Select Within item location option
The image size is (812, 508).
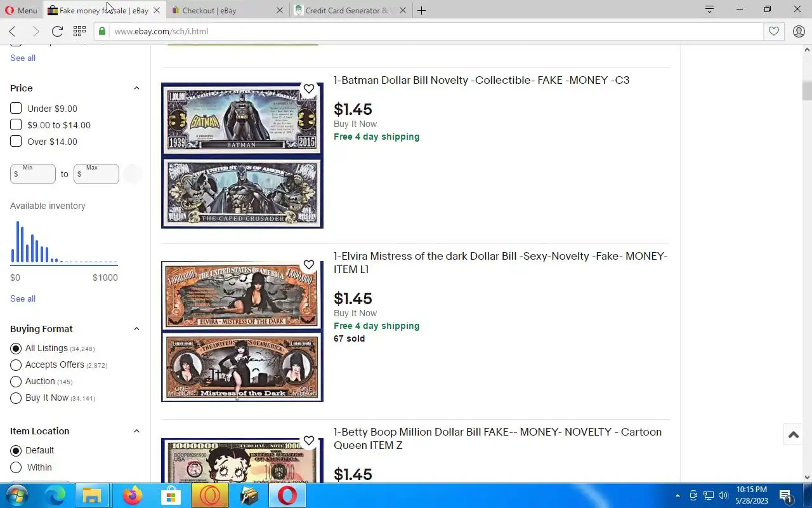[x=16, y=468]
